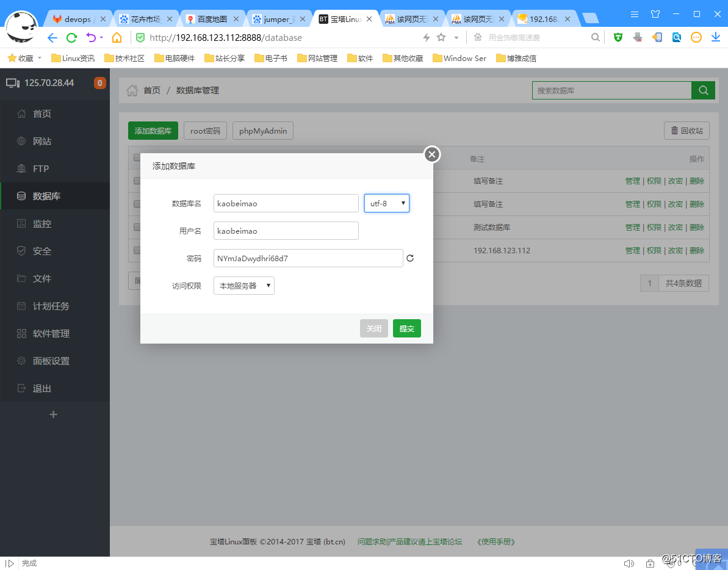Open the 文件 sidebar menu item
The image size is (728, 570).
pyautogui.click(x=55, y=278)
